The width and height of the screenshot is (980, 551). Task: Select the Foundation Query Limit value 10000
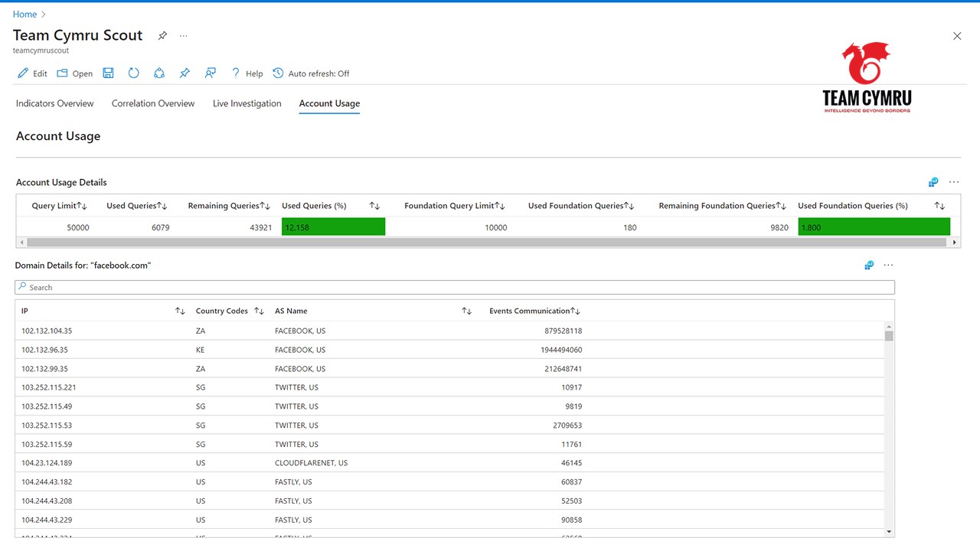click(495, 227)
